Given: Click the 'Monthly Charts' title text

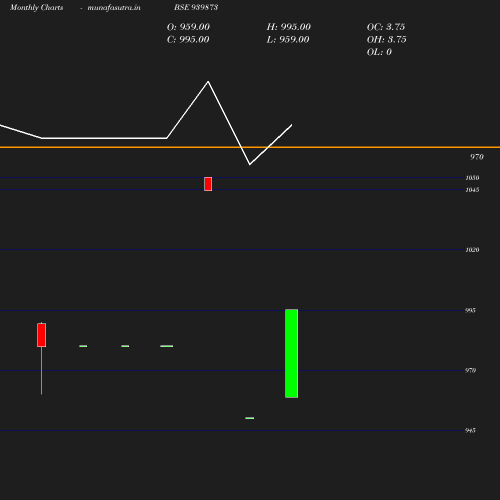Looking at the screenshot, I should click(x=36, y=8).
